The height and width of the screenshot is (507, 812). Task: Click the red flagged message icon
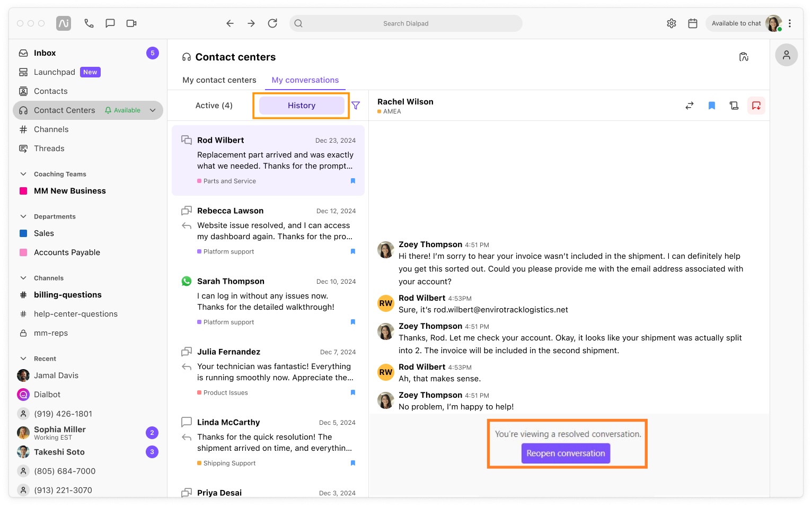(756, 106)
